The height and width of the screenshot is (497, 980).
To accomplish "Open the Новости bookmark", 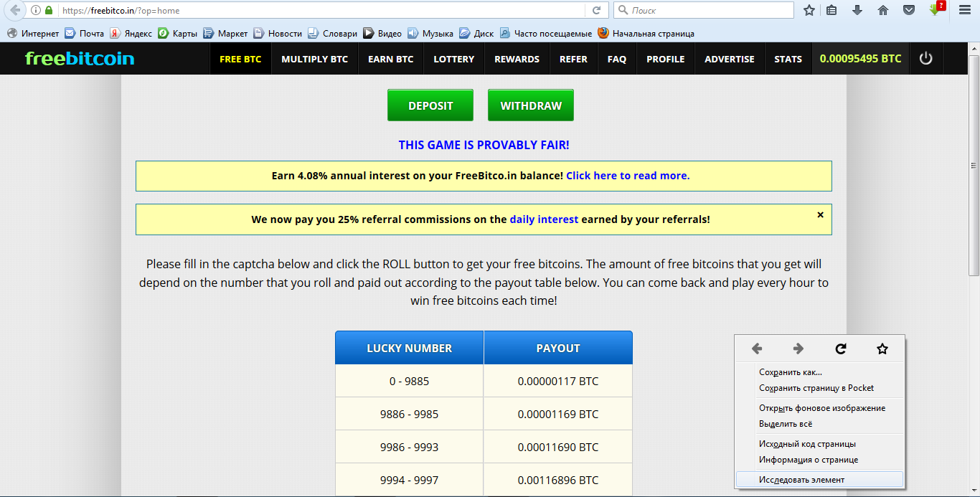I will click(278, 33).
